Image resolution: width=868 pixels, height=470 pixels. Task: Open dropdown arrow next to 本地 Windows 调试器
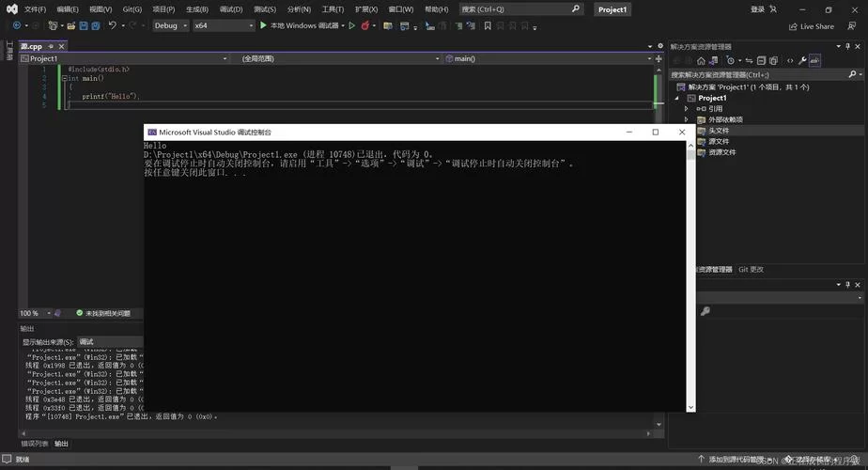pyautogui.click(x=343, y=25)
